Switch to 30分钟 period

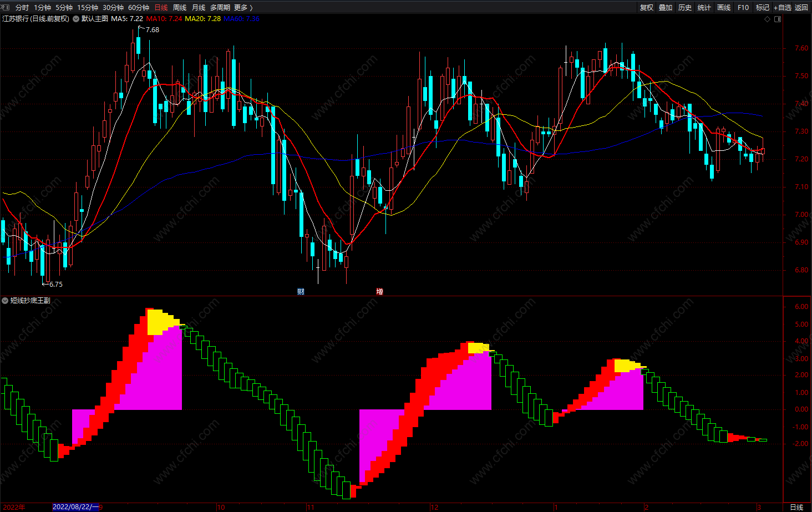(113, 7)
